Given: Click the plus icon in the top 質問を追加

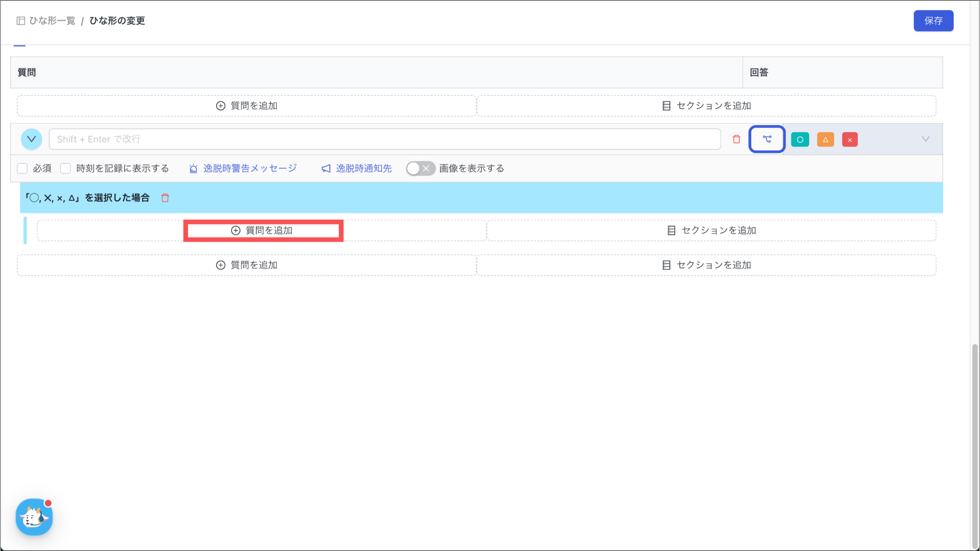Looking at the screenshot, I should (x=221, y=106).
